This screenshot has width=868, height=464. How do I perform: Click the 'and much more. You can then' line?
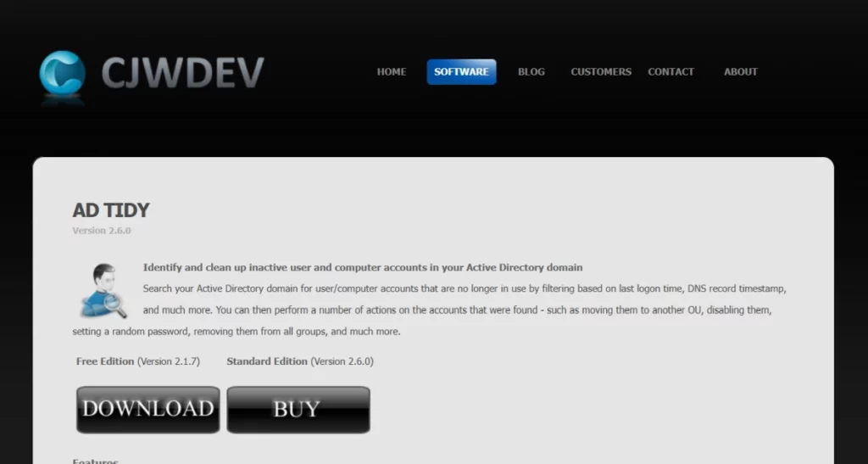pyautogui.click(x=457, y=310)
